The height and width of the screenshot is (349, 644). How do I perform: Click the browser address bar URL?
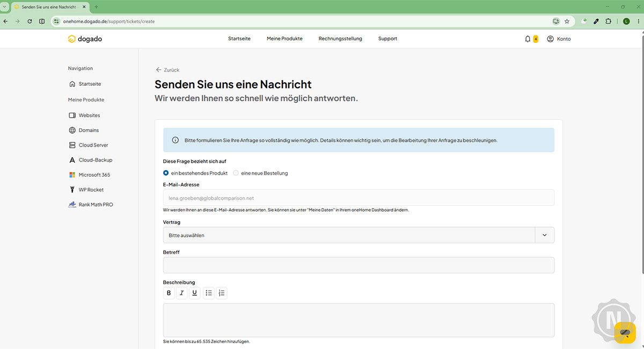[x=108, y=21]
